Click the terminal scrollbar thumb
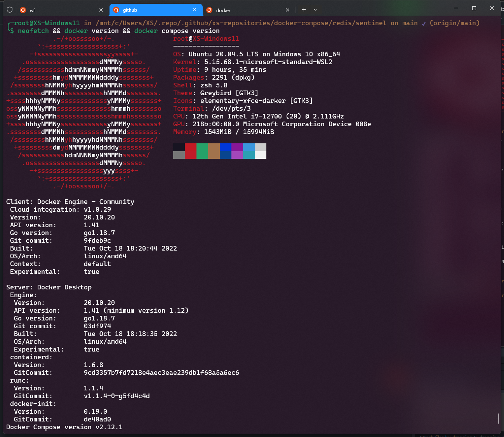This screenshot has width=504, height=437. point(499,418)
